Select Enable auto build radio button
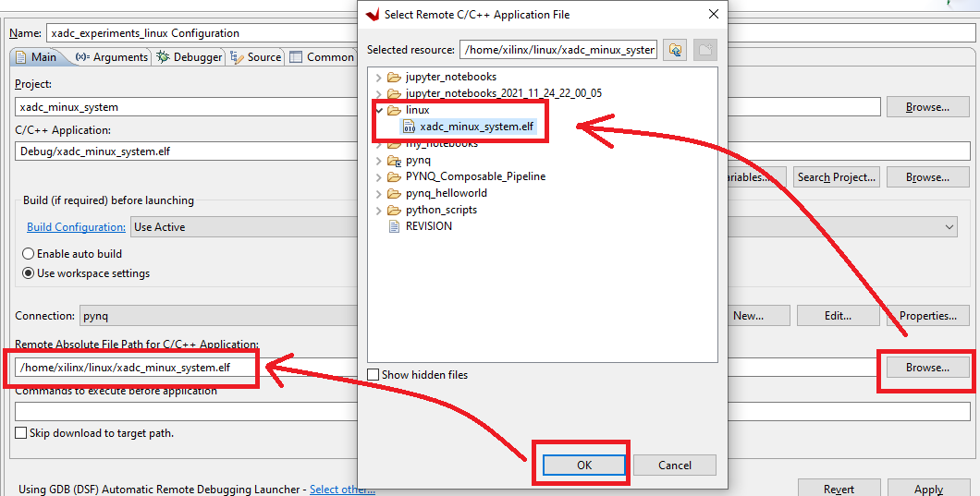The height and width of the screenshot is (496, 980). point(28,254)
